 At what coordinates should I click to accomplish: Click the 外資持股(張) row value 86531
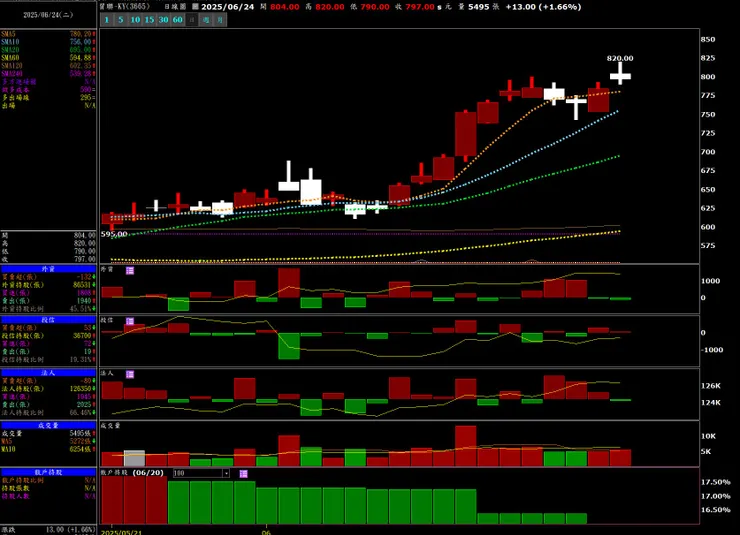[x=82, y=285]
